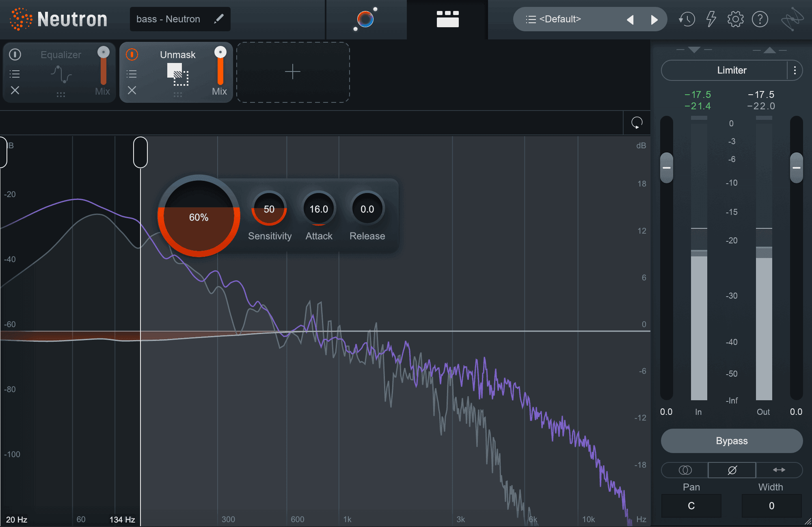Click the input peak reading -17.5
The height and width of the screenshot is (527, 812).
point(698,95)
